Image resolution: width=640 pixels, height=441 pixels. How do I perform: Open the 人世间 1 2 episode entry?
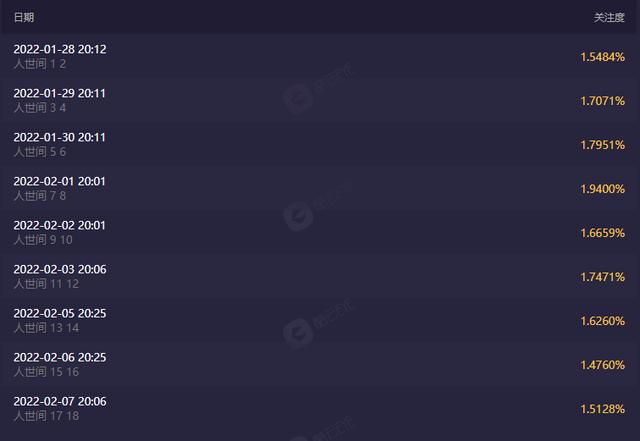[x=40, y=64]
